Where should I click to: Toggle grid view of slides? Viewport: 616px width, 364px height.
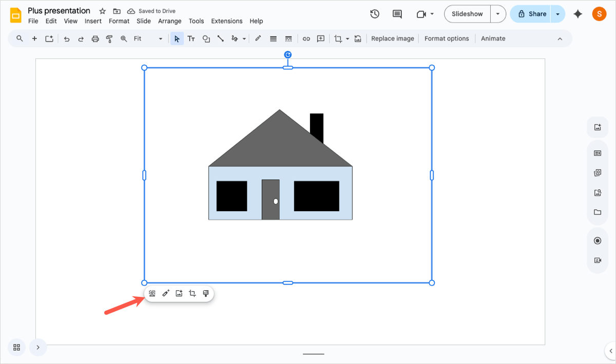[x=16, y=347]
